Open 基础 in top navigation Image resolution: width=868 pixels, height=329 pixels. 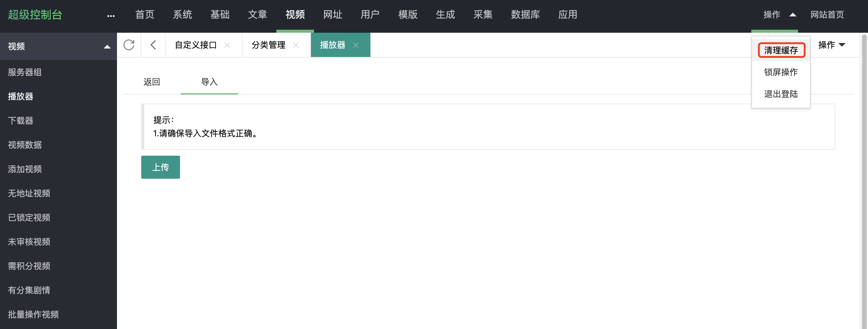coord(220,15)
